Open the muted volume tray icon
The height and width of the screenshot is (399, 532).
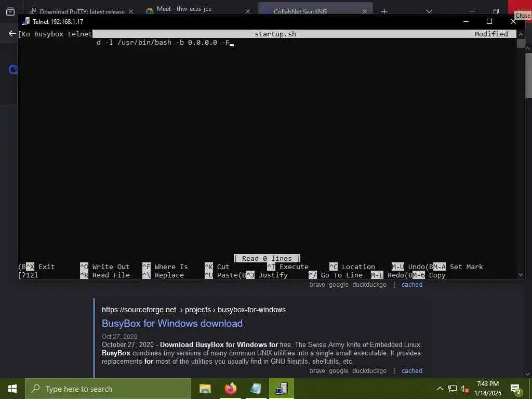point(464,389)
